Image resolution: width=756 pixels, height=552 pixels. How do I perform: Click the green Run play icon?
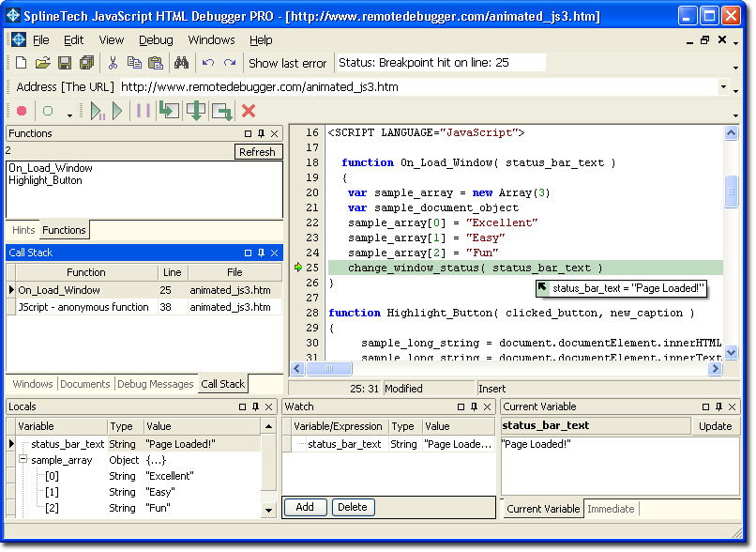(117, 111)
